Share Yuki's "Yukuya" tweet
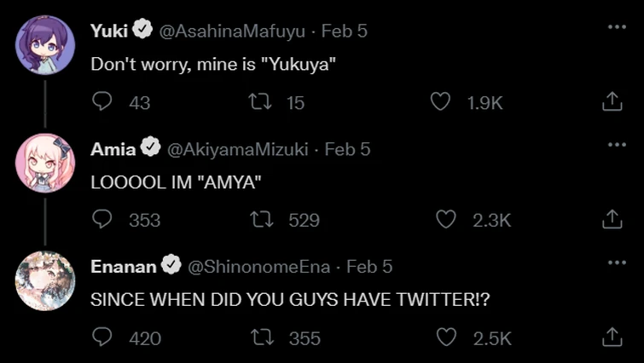 pos(612,102)
